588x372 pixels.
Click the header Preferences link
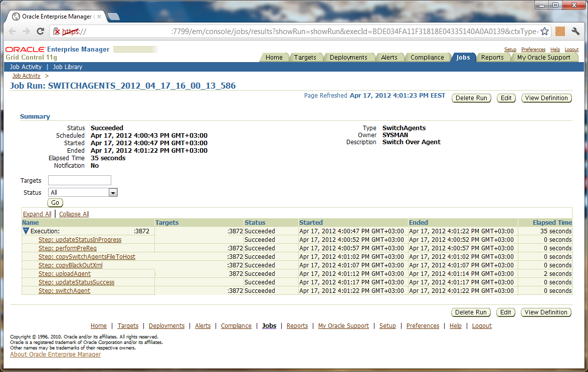(x=533, y=50)
